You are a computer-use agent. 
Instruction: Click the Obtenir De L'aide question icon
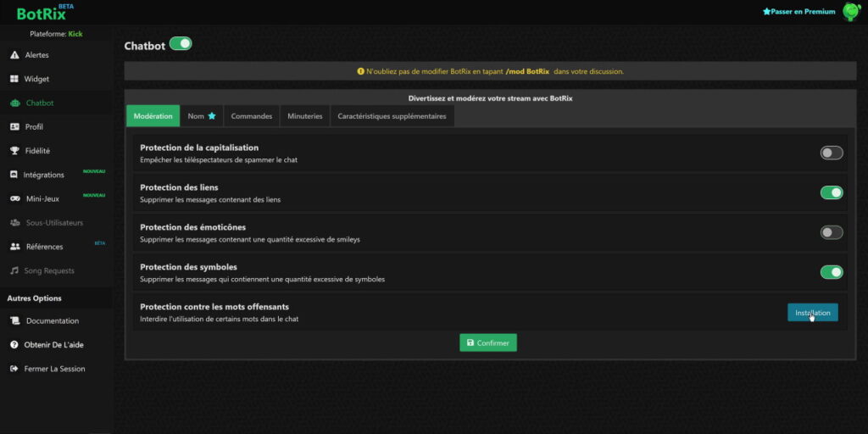tap(14, 345)
